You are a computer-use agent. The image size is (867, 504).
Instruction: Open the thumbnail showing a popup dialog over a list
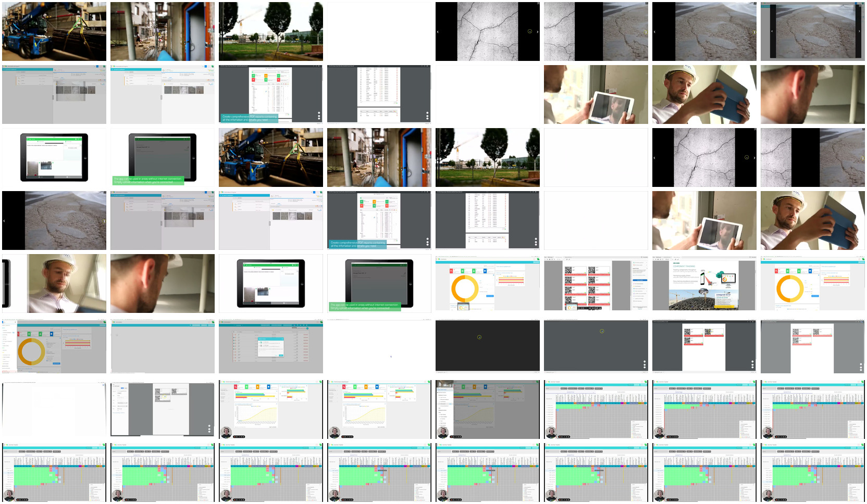271,346
